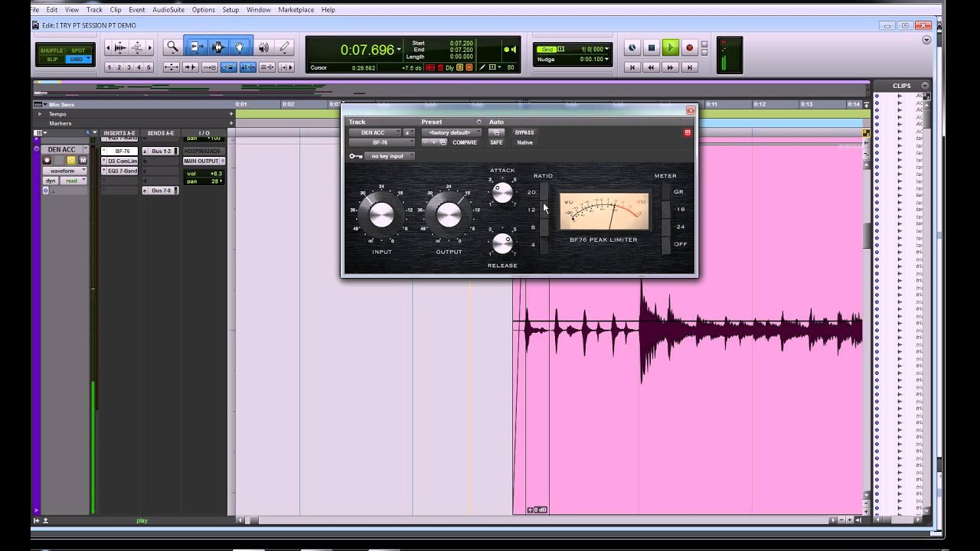This screenshot has width=980, height=551.
Task: Select the Zoomer magnifier tool
Action: click(x=173, y=47)
